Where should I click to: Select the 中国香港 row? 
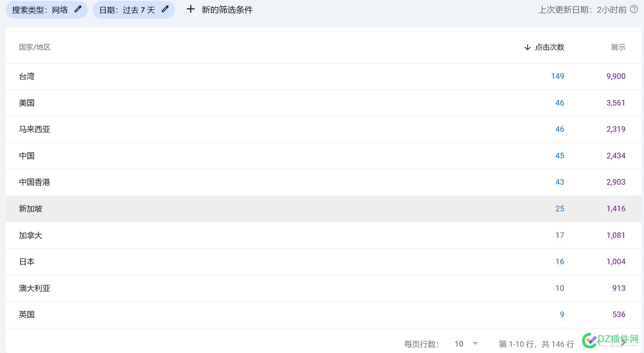[x=323, y=182]
